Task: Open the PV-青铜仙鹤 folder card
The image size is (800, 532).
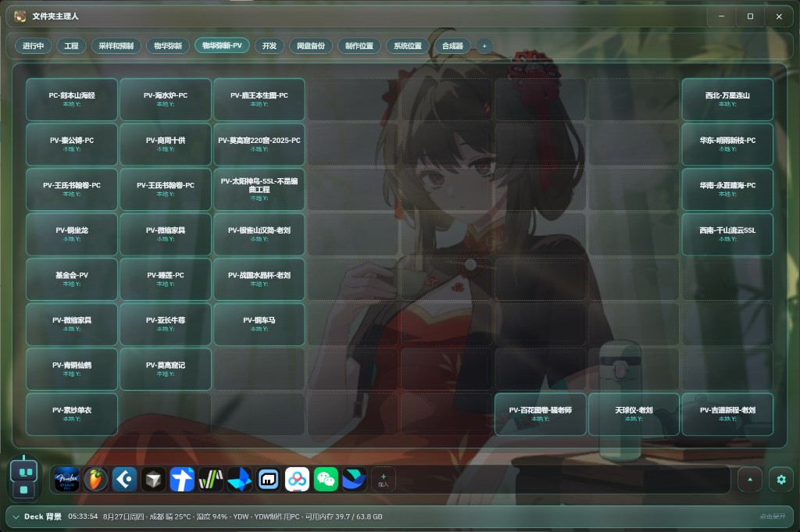Action: (72, 369)
